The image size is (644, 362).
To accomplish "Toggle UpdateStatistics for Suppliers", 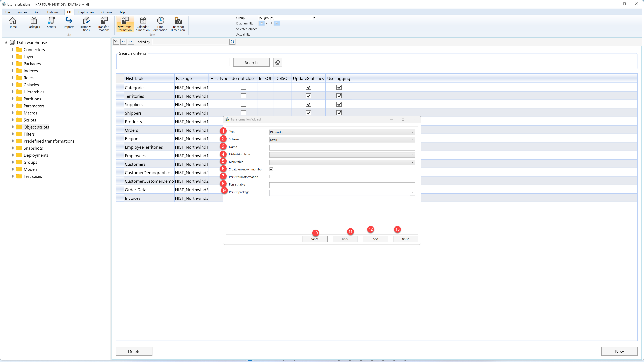I will point(309,104).
